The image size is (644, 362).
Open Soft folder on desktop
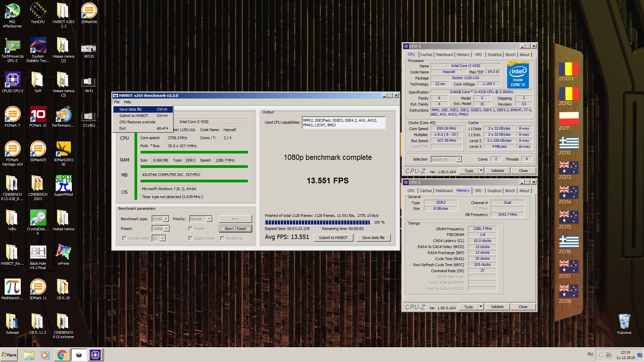coord(38,82)
